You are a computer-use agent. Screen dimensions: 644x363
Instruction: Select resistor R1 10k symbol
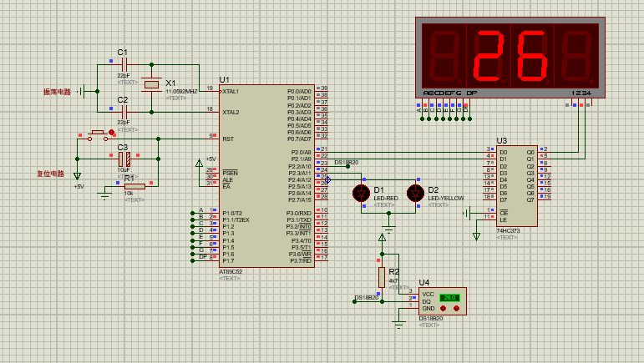click(x=134, y=187)
